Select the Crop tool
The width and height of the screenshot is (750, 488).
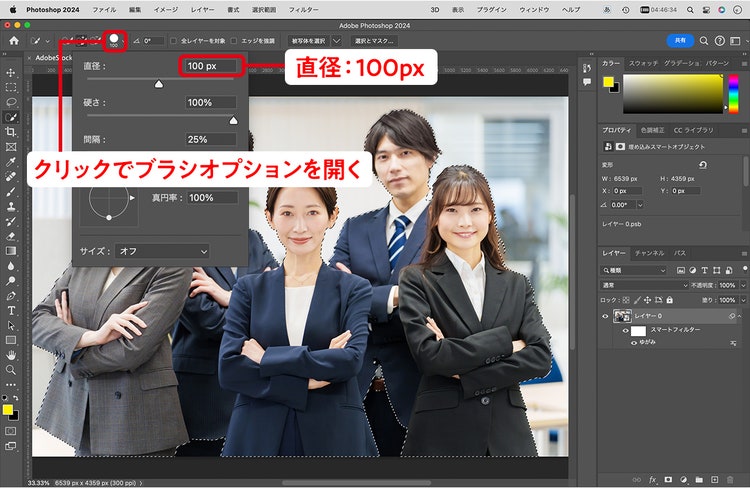coord(11,132)
